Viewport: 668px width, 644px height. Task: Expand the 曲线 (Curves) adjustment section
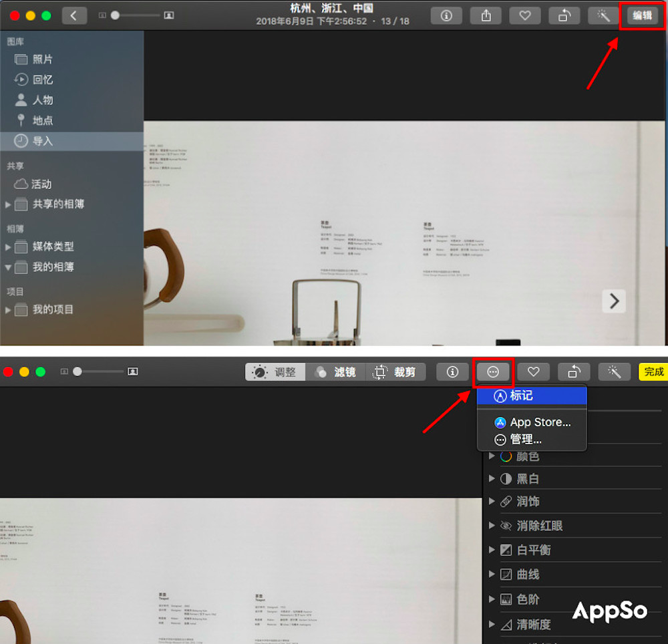[x=492, y=575]
